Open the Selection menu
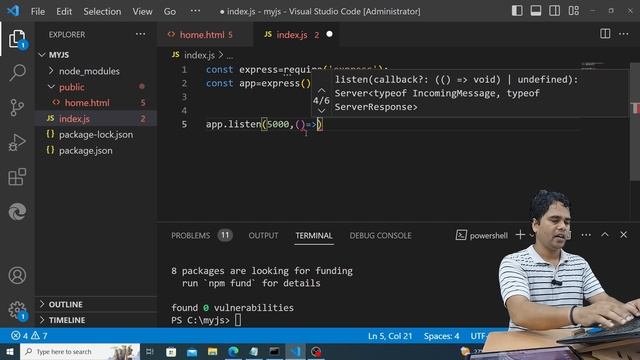Viewport: 640px width, 360px height. [102, 11]
